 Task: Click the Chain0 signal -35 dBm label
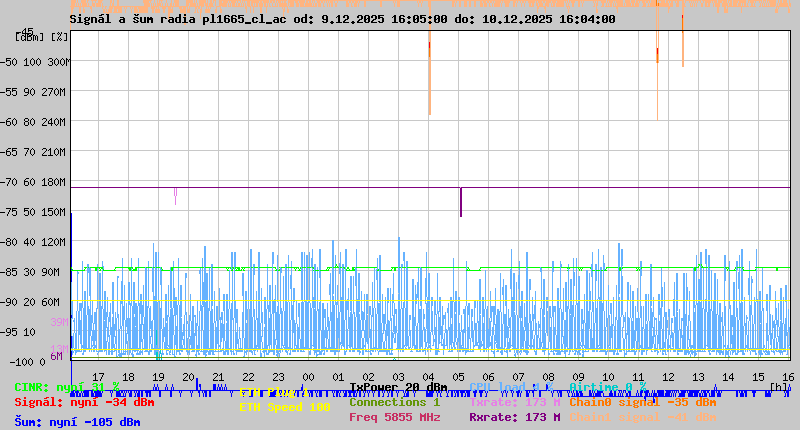642,402
